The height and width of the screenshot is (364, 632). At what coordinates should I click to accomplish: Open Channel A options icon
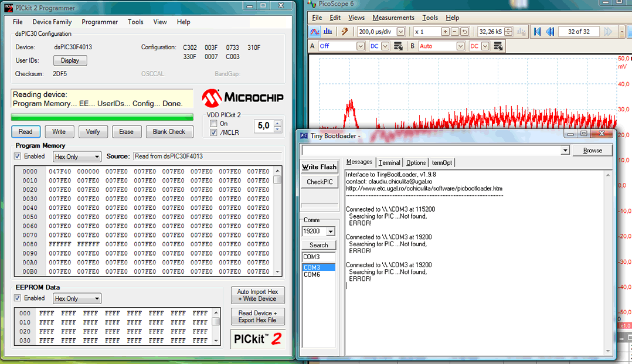[x=398, y=46]
